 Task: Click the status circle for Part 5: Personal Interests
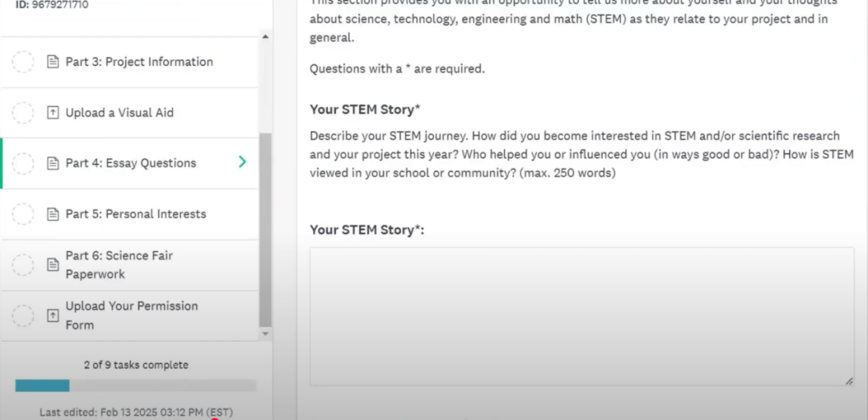(23, 214)
